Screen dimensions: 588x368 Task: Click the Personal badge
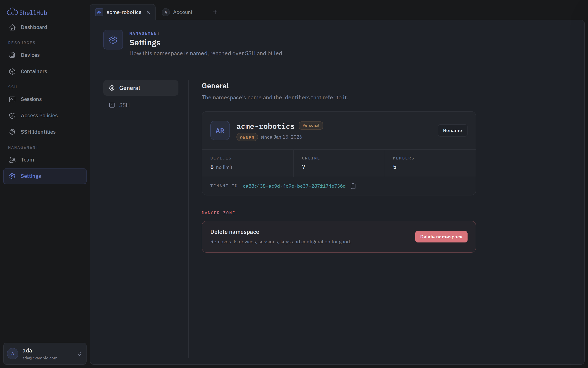click(311, 125)
